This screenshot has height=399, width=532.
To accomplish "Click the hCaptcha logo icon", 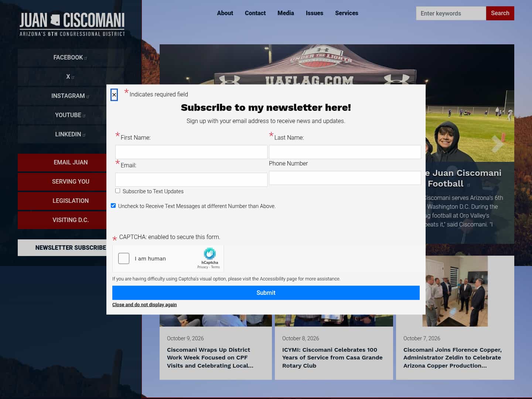I will coord(209,253).
